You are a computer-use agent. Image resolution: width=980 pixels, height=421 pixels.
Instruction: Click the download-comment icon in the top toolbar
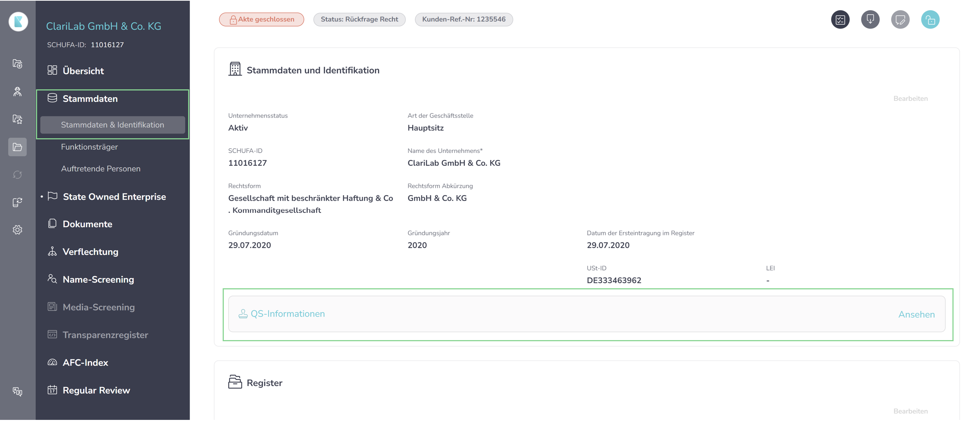tap(870, 19)
